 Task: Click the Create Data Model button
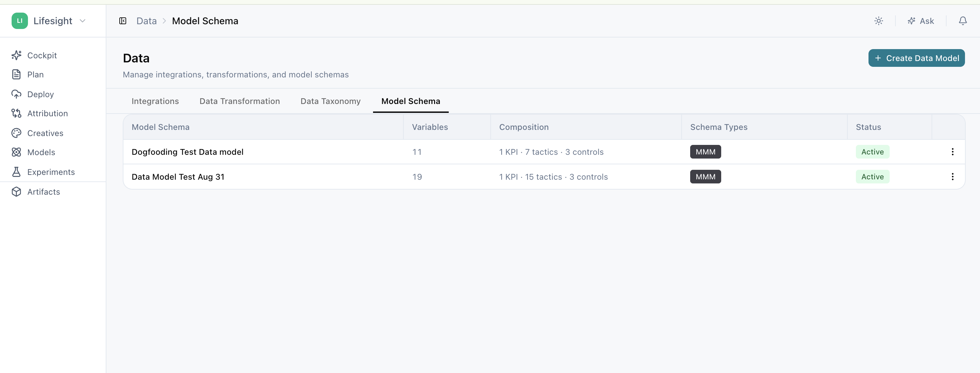[916, 58]
